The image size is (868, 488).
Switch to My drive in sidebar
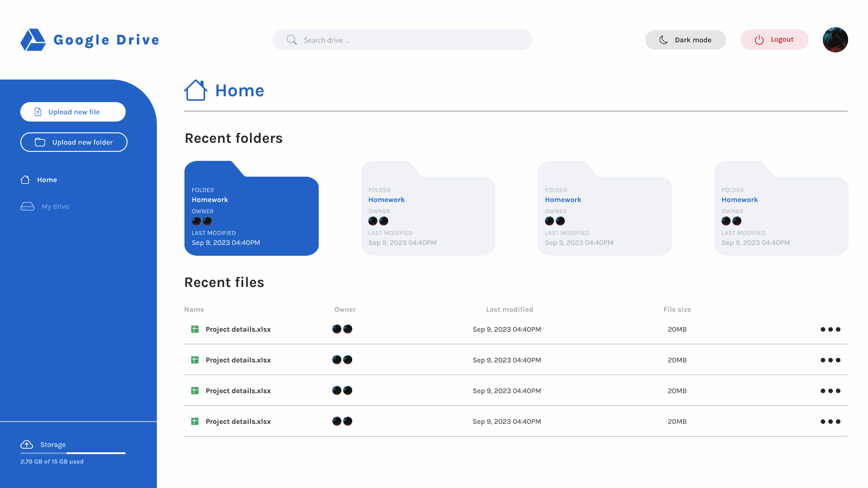[55, 206]
